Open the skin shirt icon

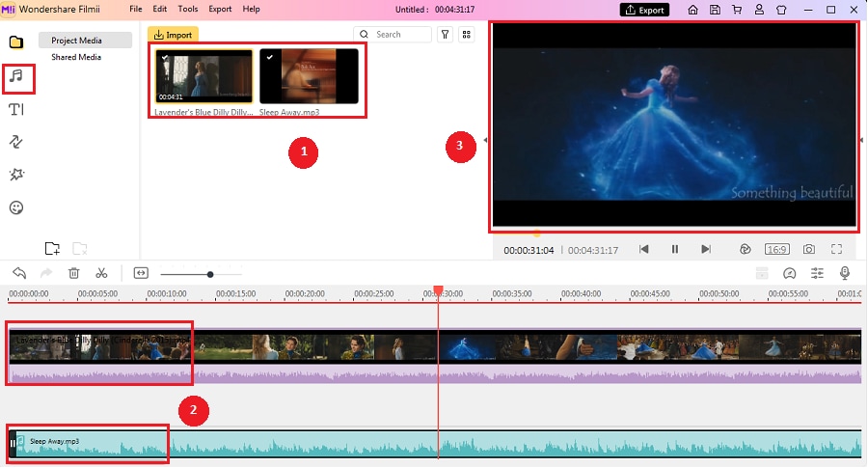click(781, 10)
